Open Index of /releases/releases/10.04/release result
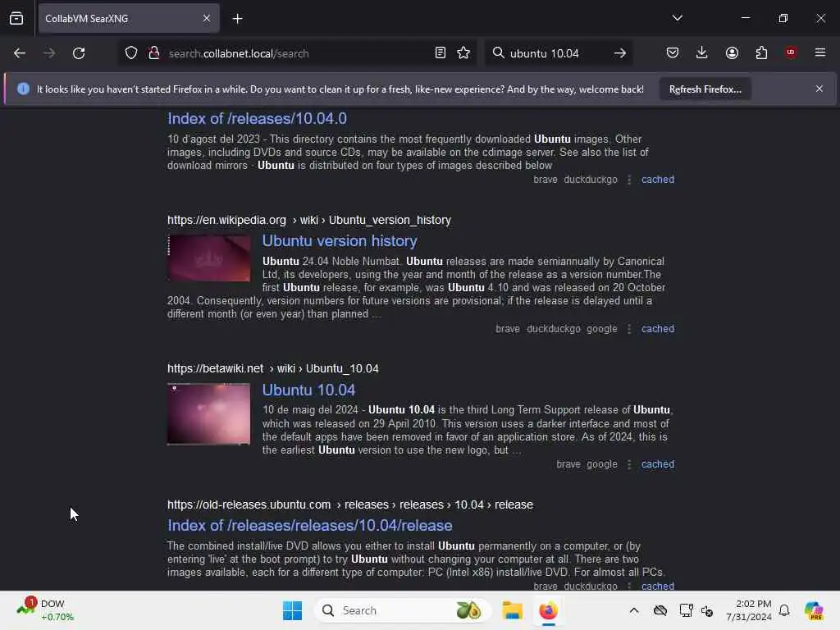840x630 pixels. (309, 526)
